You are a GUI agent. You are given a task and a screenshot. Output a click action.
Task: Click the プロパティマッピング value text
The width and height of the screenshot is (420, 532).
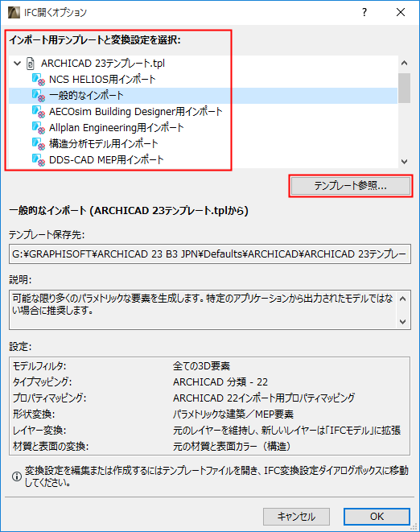pyautogui.click(x=264, y=398)
